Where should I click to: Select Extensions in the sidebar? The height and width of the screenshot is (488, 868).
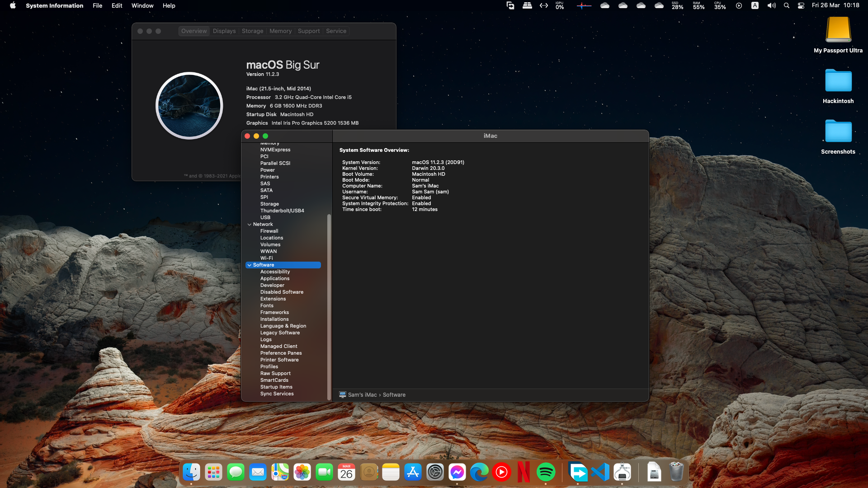pyautogui.click(x=273, y=299)
